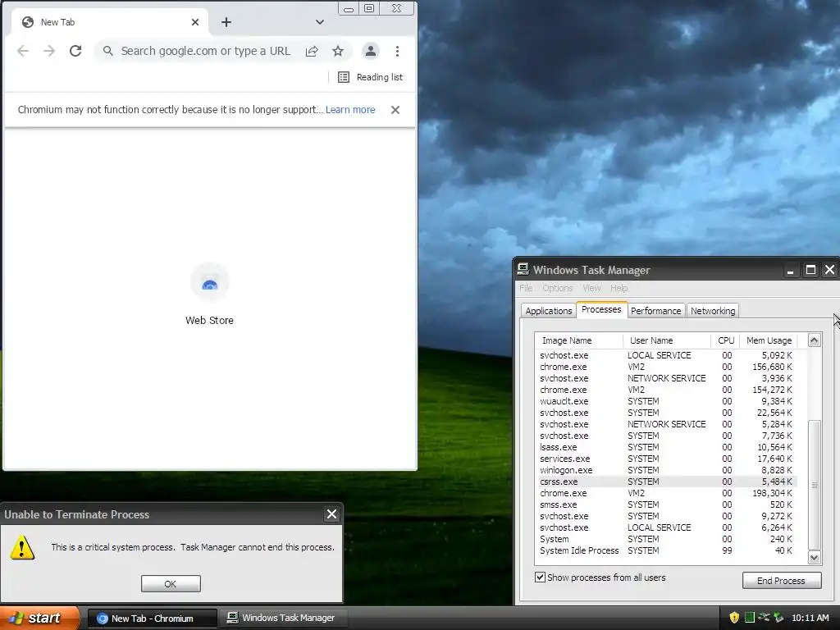This screenshot has width=840, height=630.
Task: Select the csrss.exe process row
Action: tap(666, 482)
